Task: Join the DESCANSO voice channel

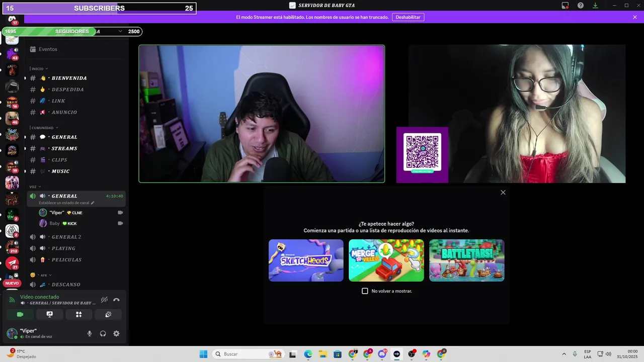Action: 76,285
